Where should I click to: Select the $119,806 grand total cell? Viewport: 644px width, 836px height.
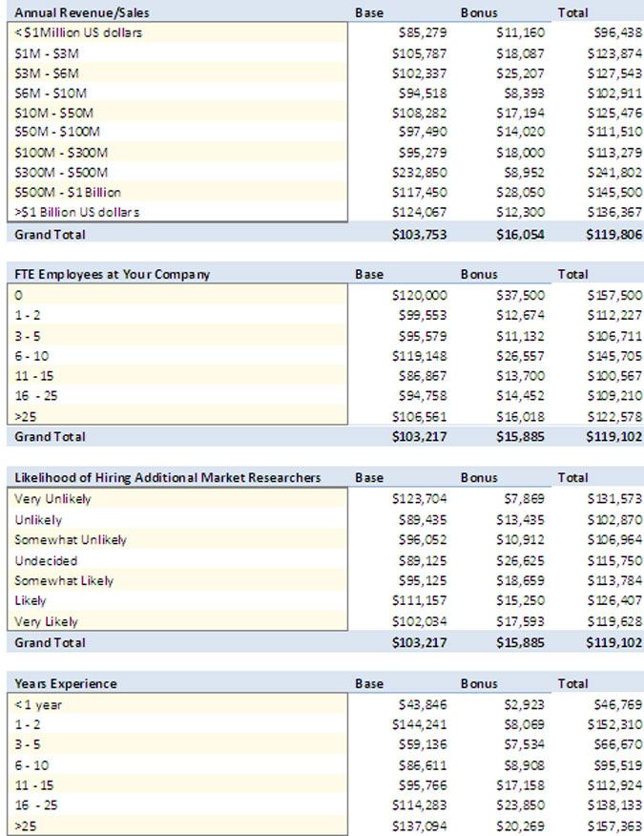(614, 234)
